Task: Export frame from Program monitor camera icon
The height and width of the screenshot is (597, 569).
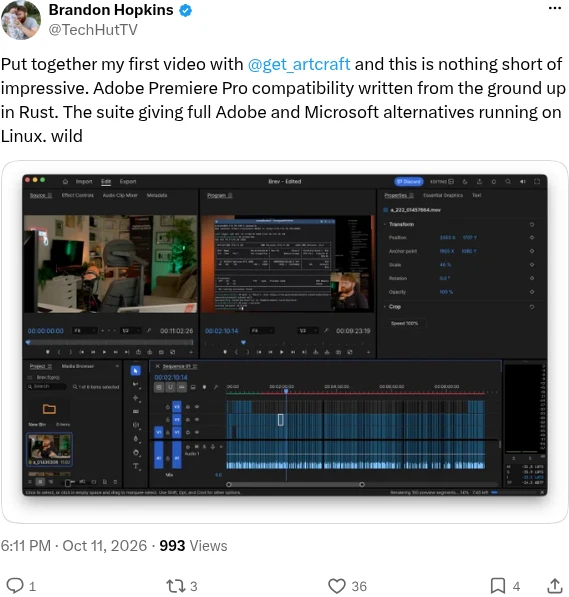Action: click(338, 352)
